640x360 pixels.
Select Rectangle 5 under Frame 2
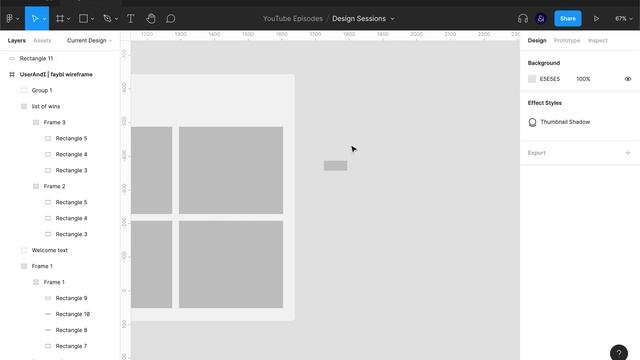point(71,202)
